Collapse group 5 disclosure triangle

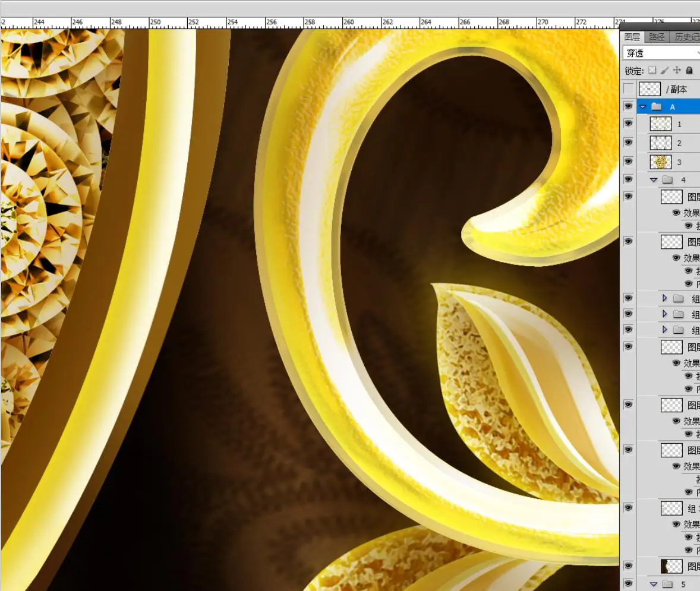coord(654,584)
